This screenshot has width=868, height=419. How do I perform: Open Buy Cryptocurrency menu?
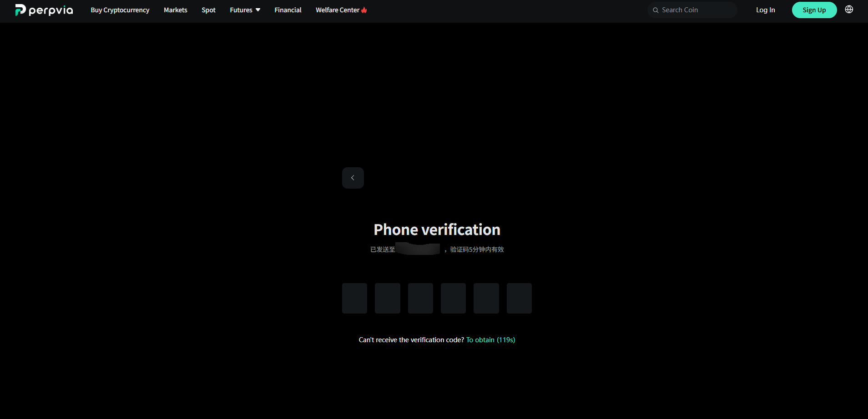pos(120,10)
